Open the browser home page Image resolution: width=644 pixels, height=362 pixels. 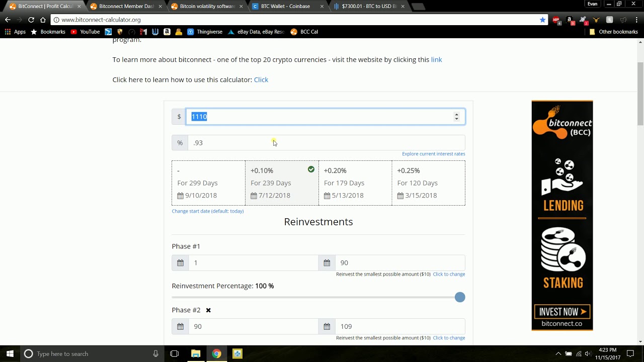pyautogui.click(x=43, y=20)
